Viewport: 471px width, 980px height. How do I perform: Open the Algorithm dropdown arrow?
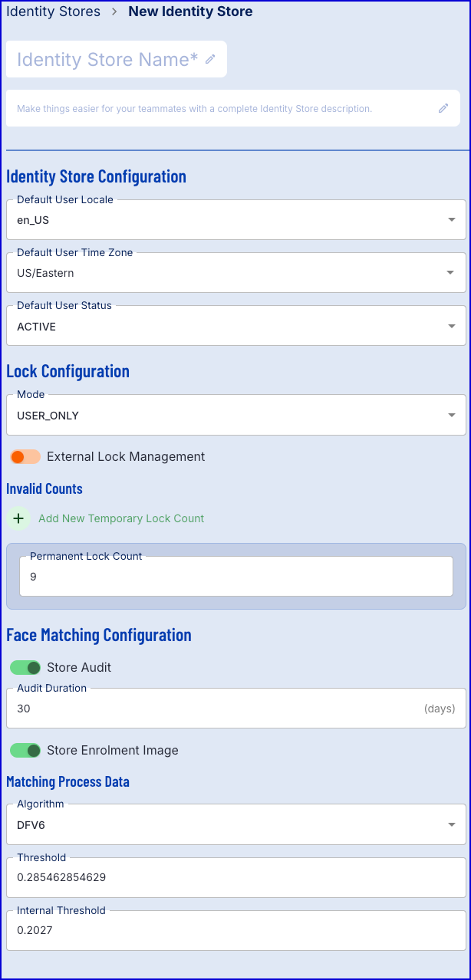click(451, 825)
